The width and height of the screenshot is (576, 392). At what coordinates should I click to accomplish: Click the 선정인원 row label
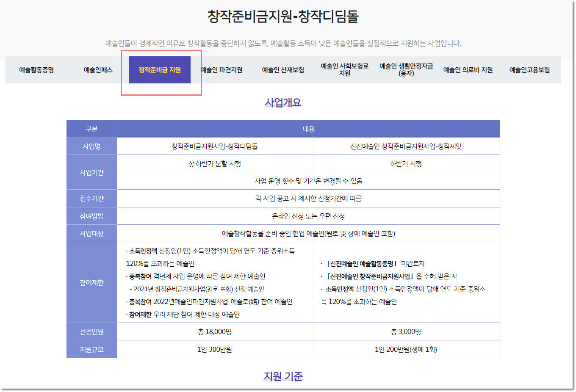[91, 332]
